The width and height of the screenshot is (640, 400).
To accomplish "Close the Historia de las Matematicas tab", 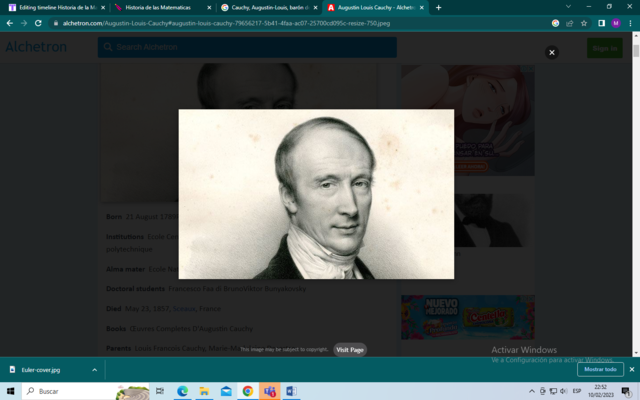I will pyautogui.click(x=209, y=7).
